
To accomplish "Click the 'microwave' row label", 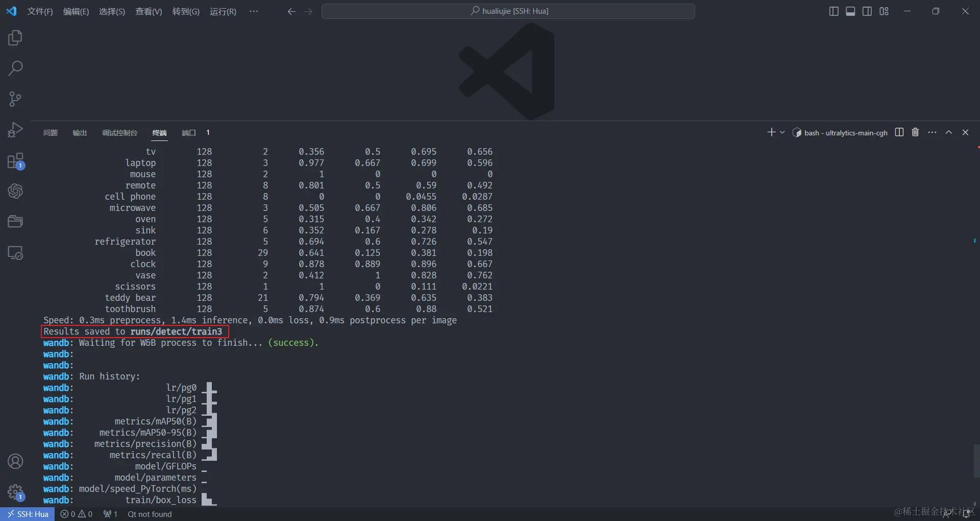I will pos(133,208).
